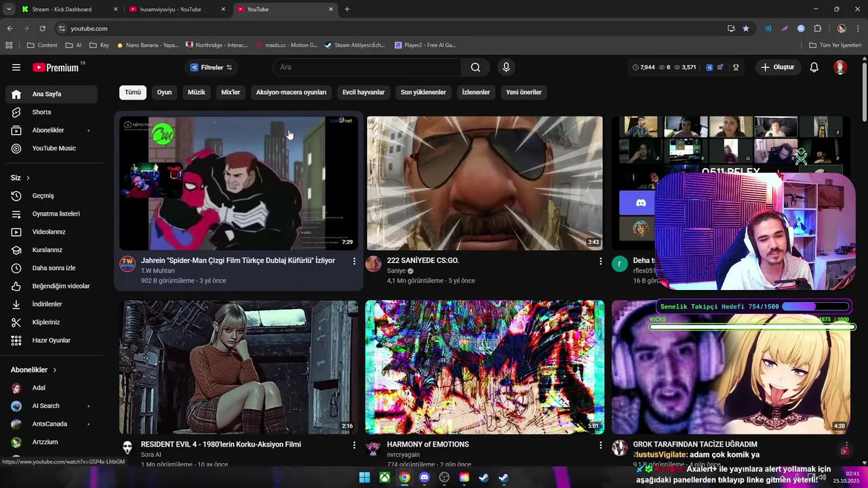Click in the Ara search field
Screen dimensions: 868x488
tap(367, 67)
